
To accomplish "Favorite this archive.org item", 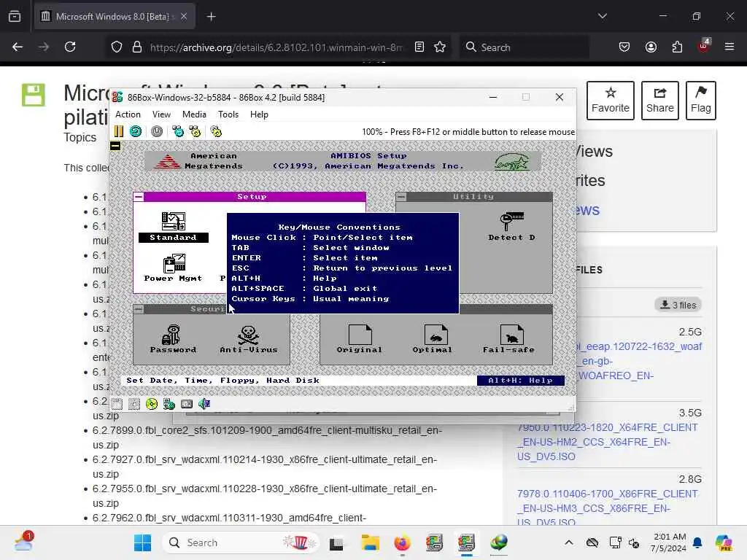I will 611,101.
